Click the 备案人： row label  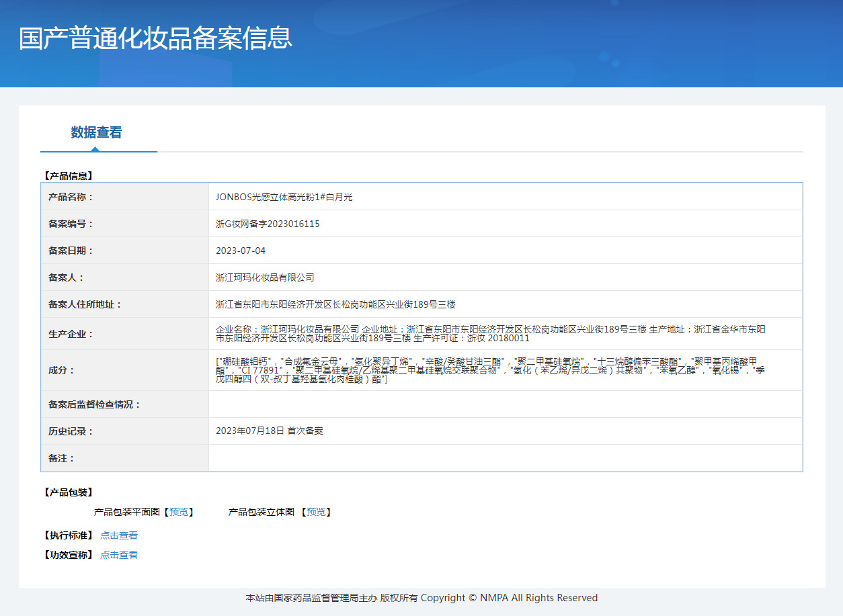tap(66, 277)
